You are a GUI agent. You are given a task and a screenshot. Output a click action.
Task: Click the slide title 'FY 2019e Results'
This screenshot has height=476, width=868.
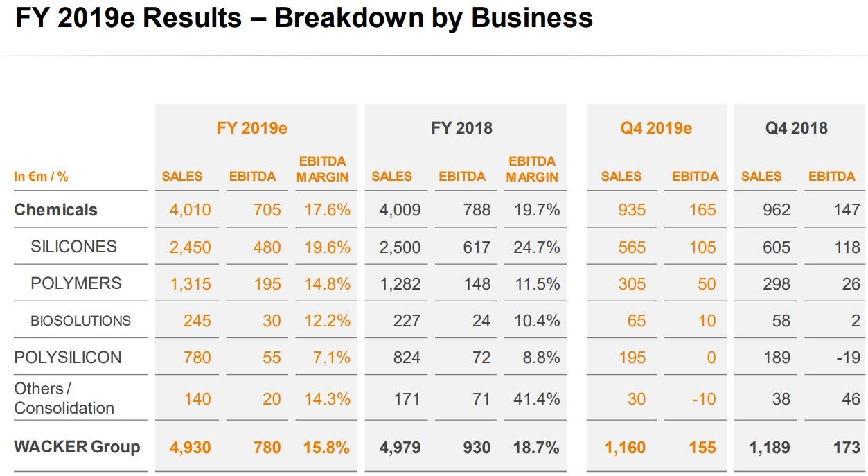(x=303, y=19)
